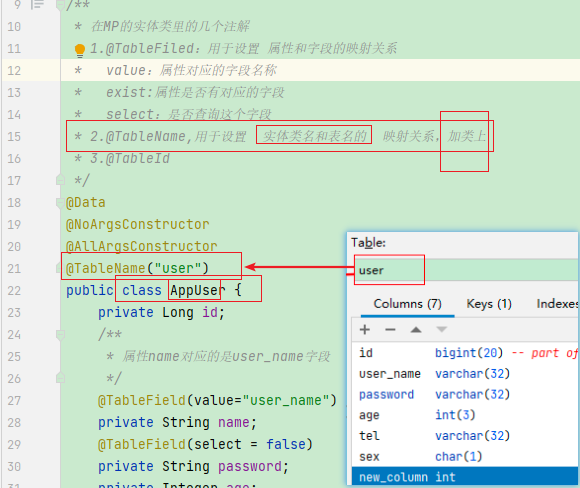Click the bigint(20) type of id

pos(469,353)
